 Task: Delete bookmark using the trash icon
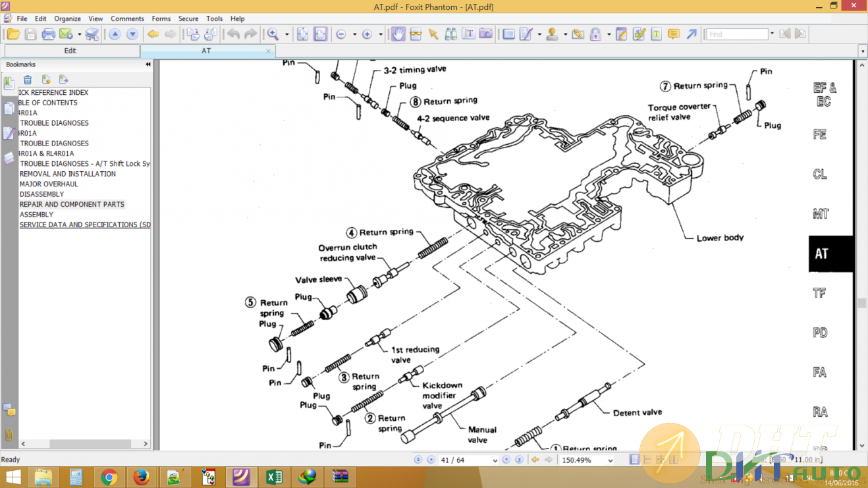tap(28, 80)
